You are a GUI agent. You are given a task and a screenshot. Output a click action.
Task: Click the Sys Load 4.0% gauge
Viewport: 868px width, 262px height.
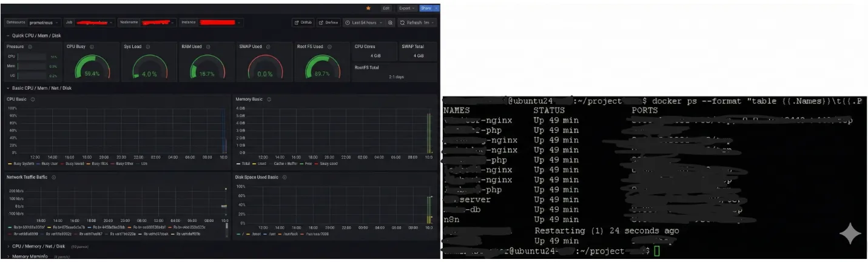tap(149, 67)
